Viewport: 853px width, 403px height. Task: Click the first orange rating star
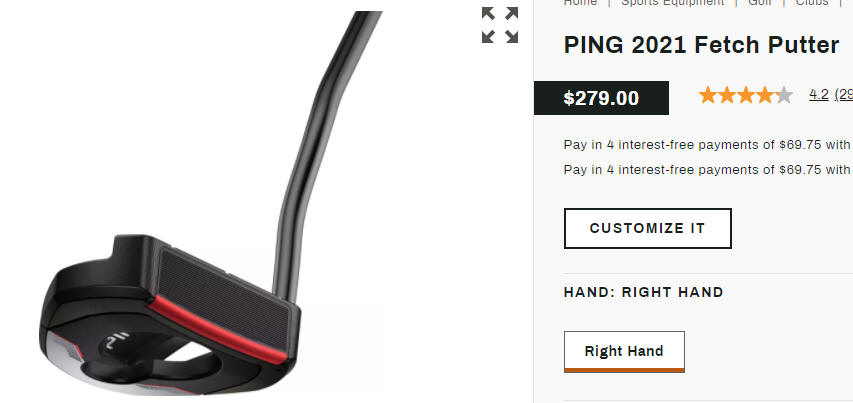pos(708,95)
